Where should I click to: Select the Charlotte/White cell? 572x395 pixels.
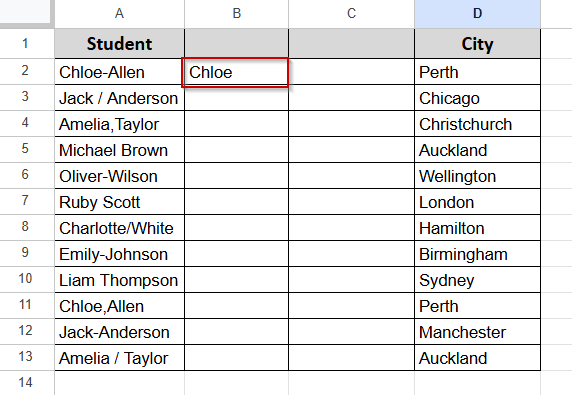pyautogui.click(x=119, y=228)
